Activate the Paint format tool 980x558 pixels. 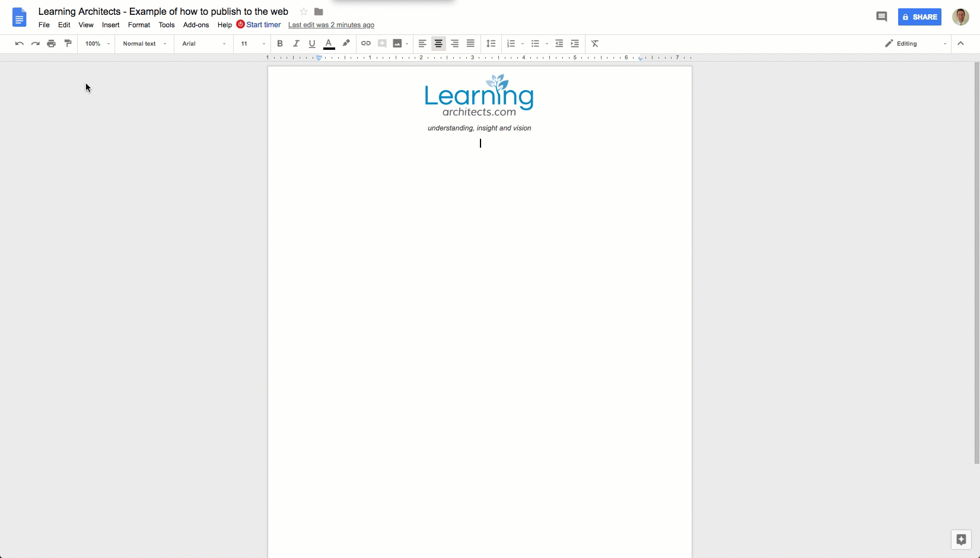pyautogui.click(x=68, y=43)
